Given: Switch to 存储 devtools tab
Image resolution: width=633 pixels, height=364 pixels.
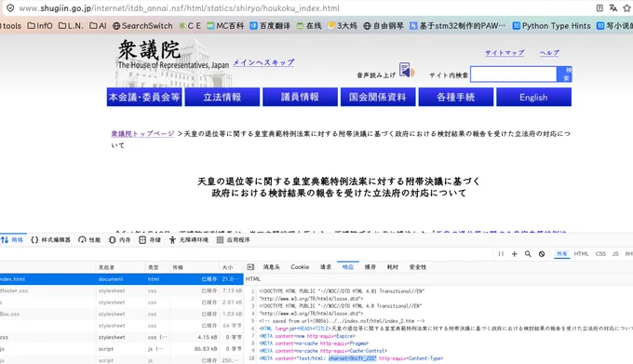Looking at the screenshot, I should click(x=150, y=239).
